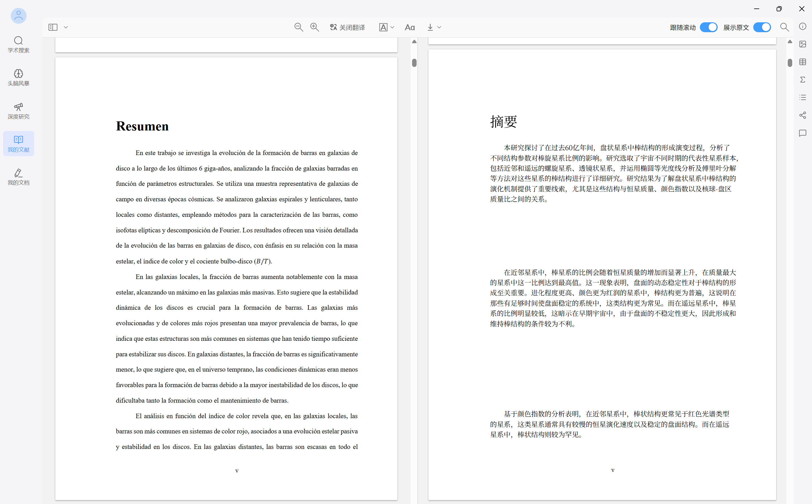The image size is (812, 504).
Task: Open the comments chat icon
Action: coord(803,133)
